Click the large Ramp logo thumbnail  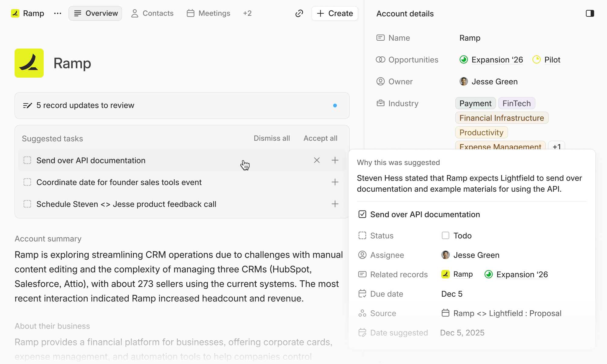click(29, 63)
